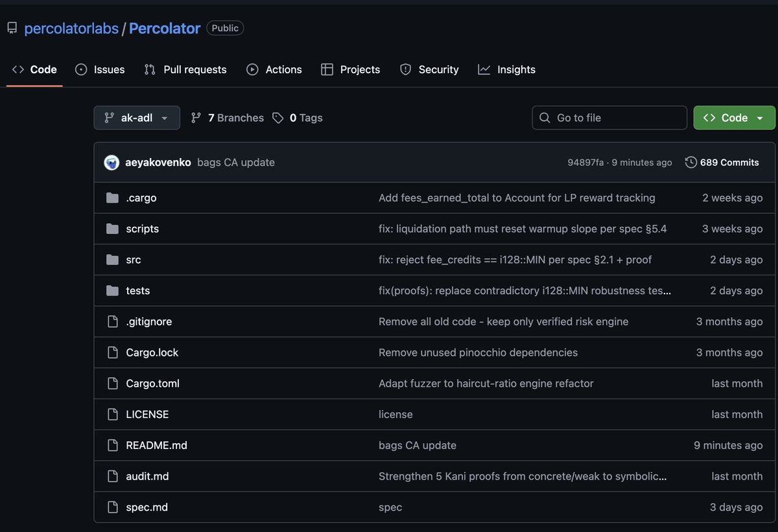The width and height of the screenshot is (778, 532).
Task: Click the file icon for .gitignore
Action: (113, 321)
